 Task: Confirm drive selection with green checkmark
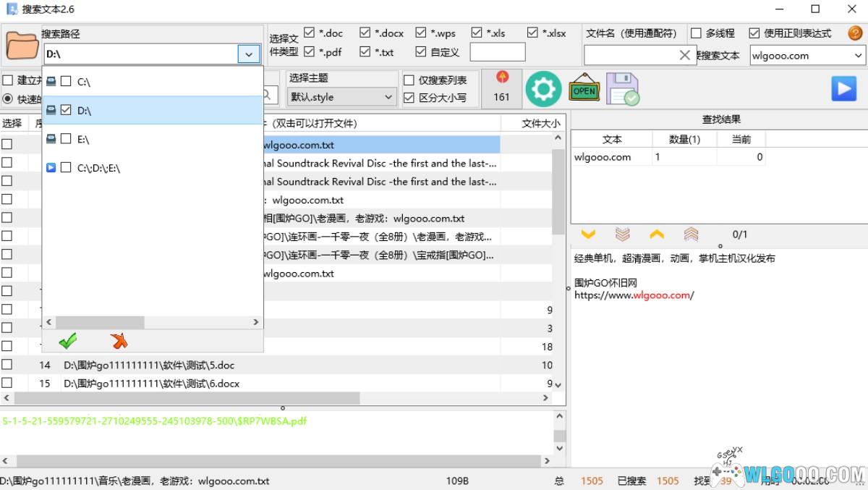[68, 341]
